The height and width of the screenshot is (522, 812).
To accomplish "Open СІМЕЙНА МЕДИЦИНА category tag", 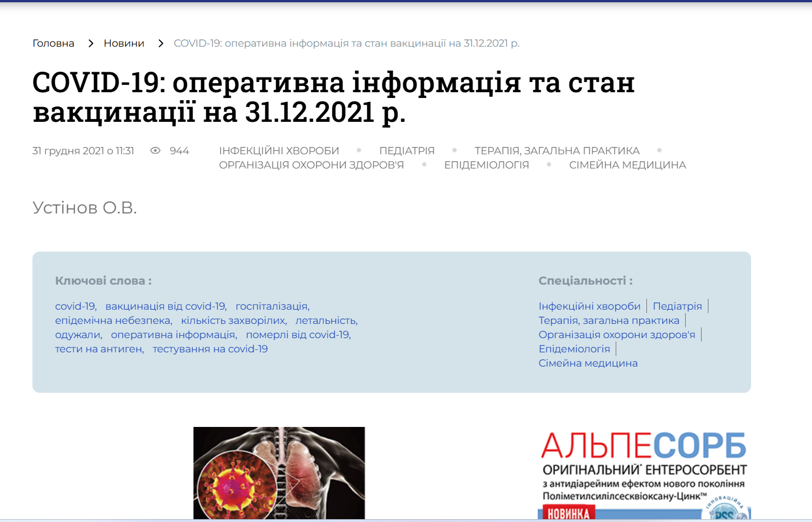I will [628, 165].
